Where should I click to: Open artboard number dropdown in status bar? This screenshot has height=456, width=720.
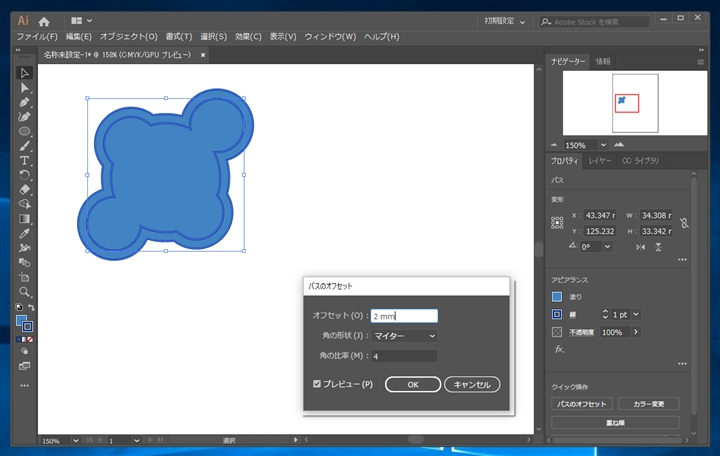coord(136,440)
